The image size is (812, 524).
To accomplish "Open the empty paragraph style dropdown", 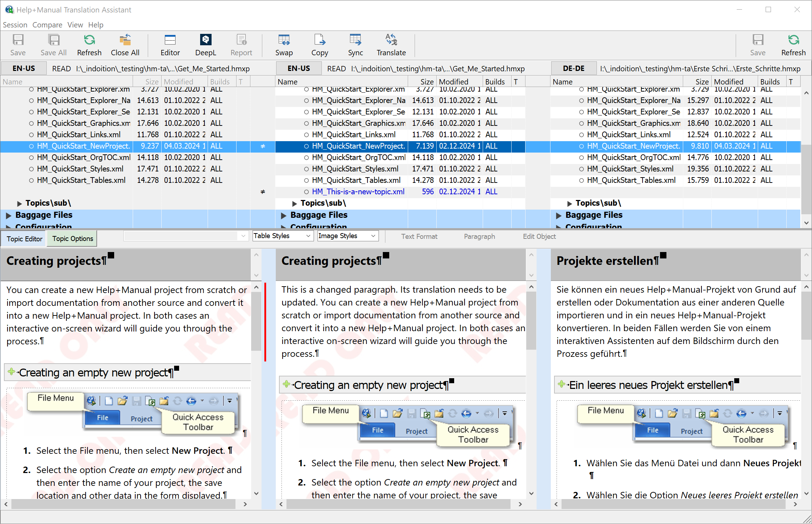I will point(186,236).
